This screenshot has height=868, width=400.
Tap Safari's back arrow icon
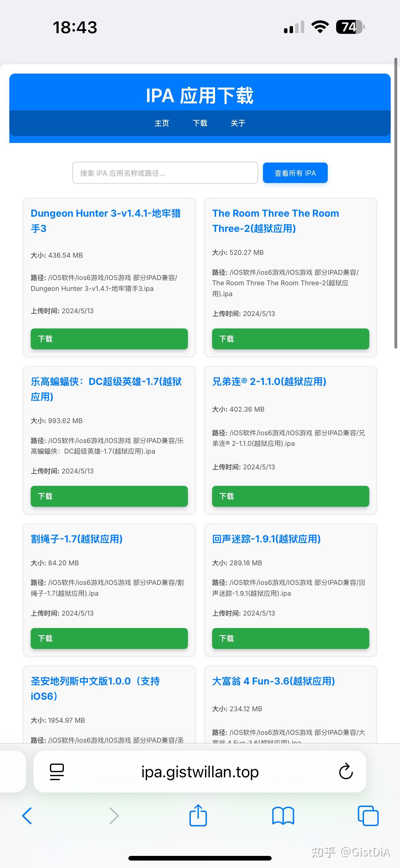click(x=27, y=816)
